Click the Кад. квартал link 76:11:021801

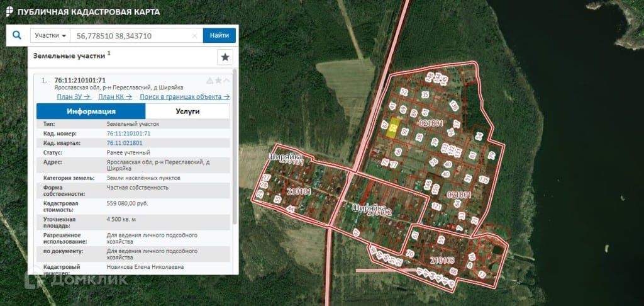coord(125,143)
